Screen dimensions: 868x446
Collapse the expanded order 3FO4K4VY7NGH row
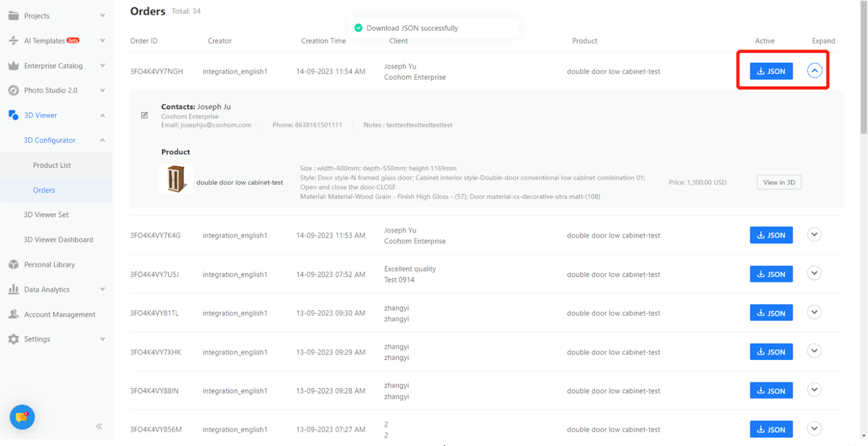[814, 70]
